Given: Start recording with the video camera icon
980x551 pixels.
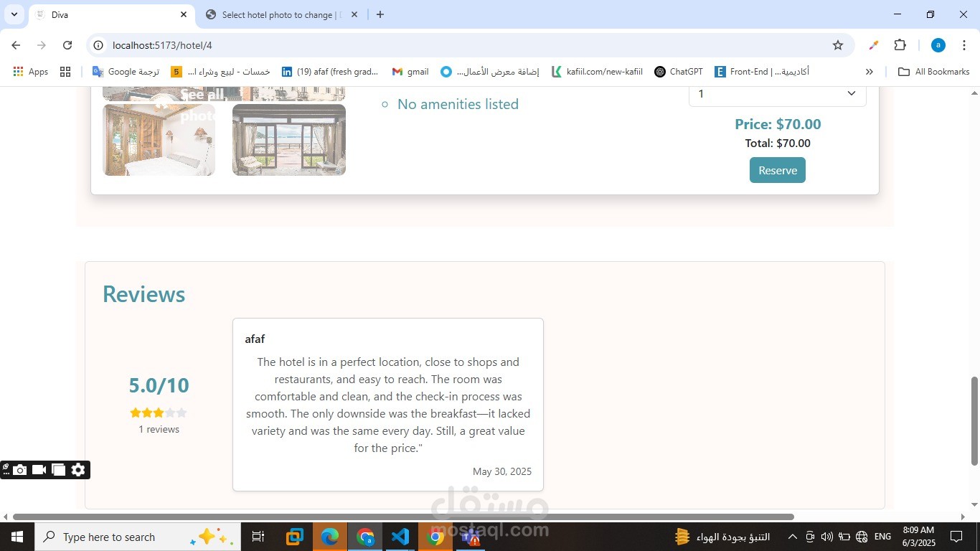Looking at the screenshot, I should (39, 470).
